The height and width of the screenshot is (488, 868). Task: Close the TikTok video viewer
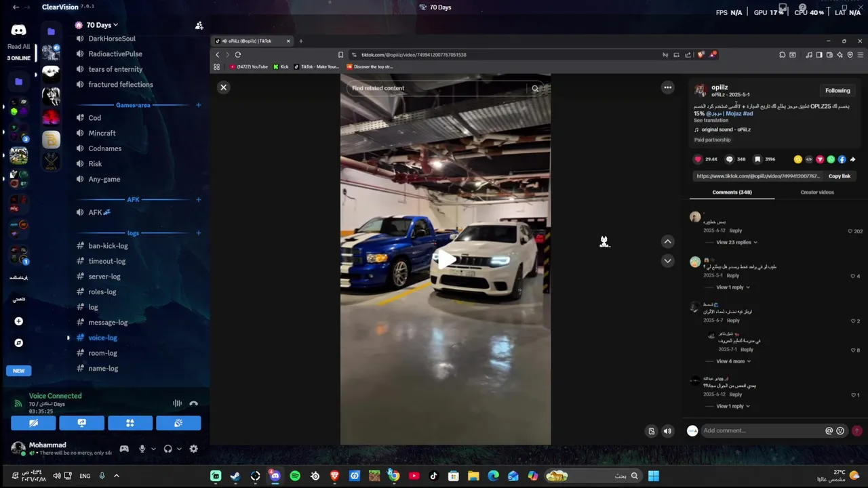pos(223,87)
